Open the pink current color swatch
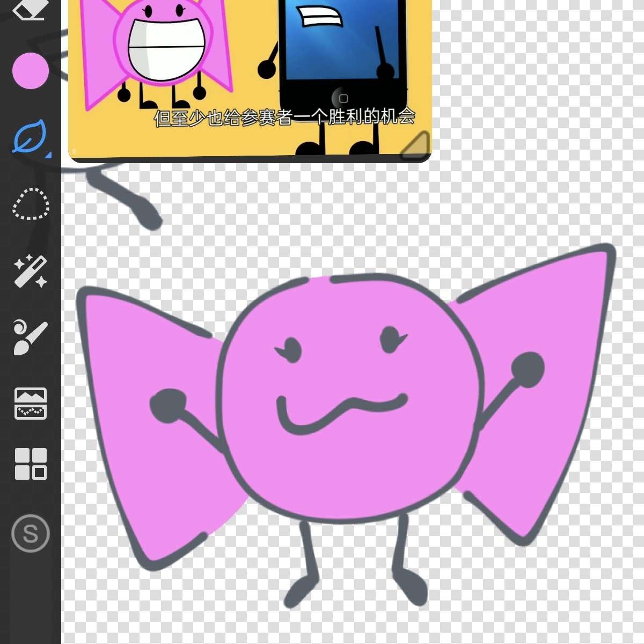 coord(31,70)
